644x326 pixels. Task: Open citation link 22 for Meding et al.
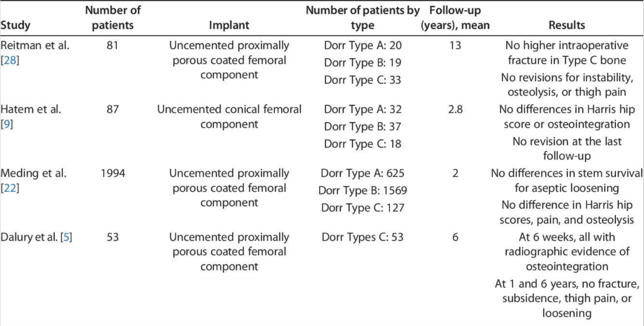(x=10, y=189)
